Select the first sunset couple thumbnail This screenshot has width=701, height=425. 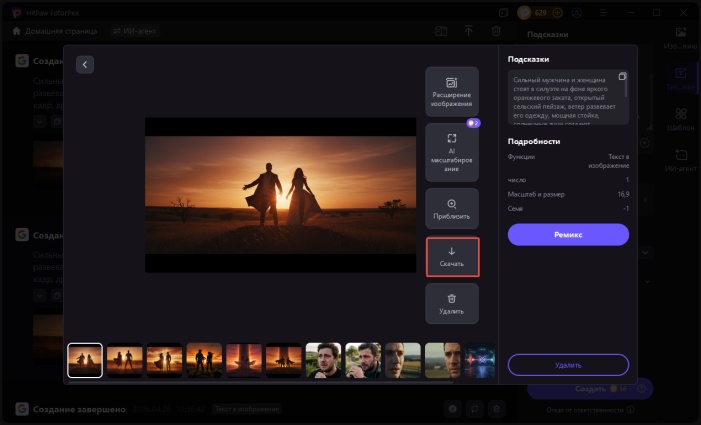click(x=85, y=360)
